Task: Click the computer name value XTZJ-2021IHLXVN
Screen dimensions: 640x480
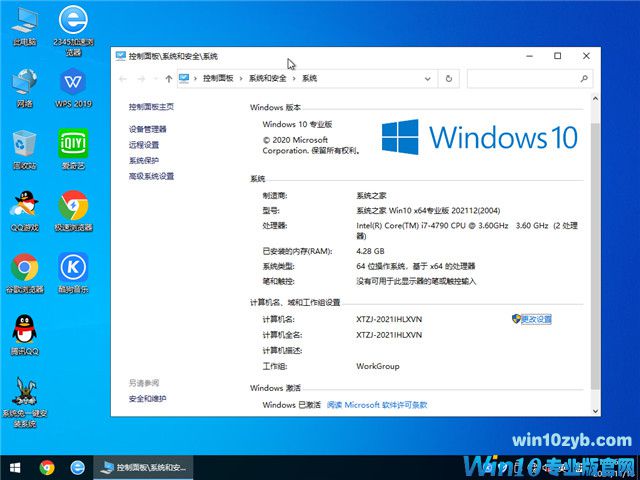Action: tap(389, 319)
